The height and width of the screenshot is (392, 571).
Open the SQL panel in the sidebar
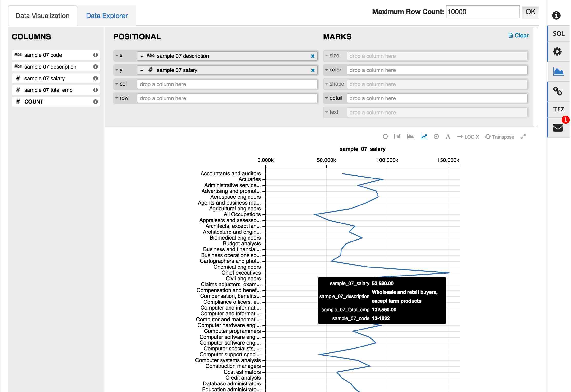(x=558, y=33)
